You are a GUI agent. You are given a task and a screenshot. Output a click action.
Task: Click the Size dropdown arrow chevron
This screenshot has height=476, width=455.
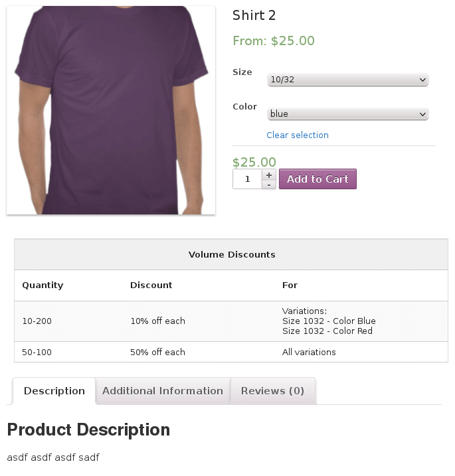(x=422, y=80)
